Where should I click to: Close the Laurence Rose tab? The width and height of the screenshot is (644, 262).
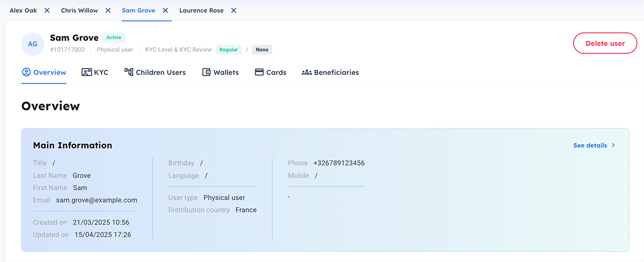coord(234,10)
